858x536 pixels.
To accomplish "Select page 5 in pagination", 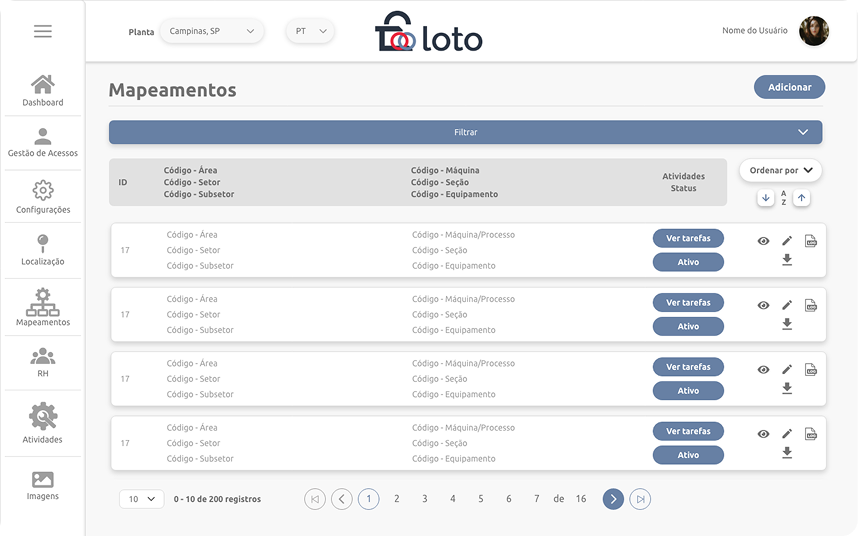I will coord(480,499).
